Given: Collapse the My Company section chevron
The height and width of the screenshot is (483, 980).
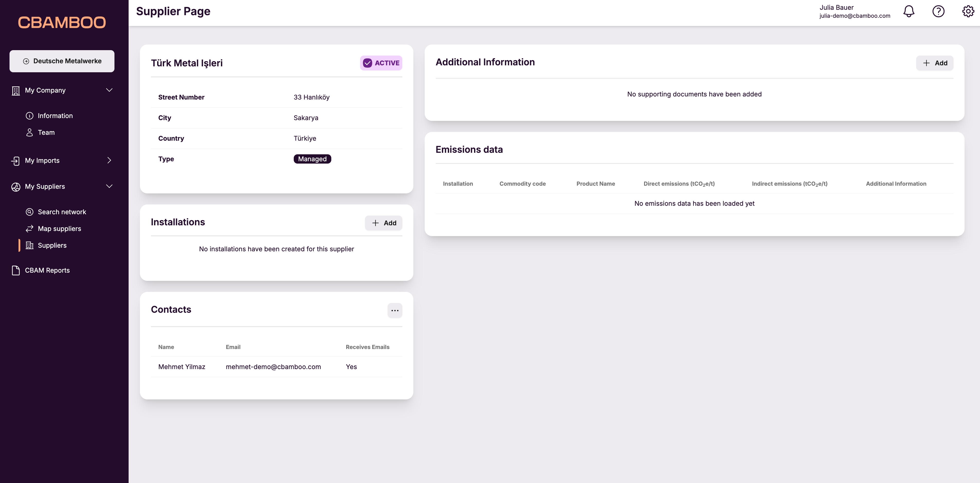Looking at the screenshot, I should tap(109, 90).
